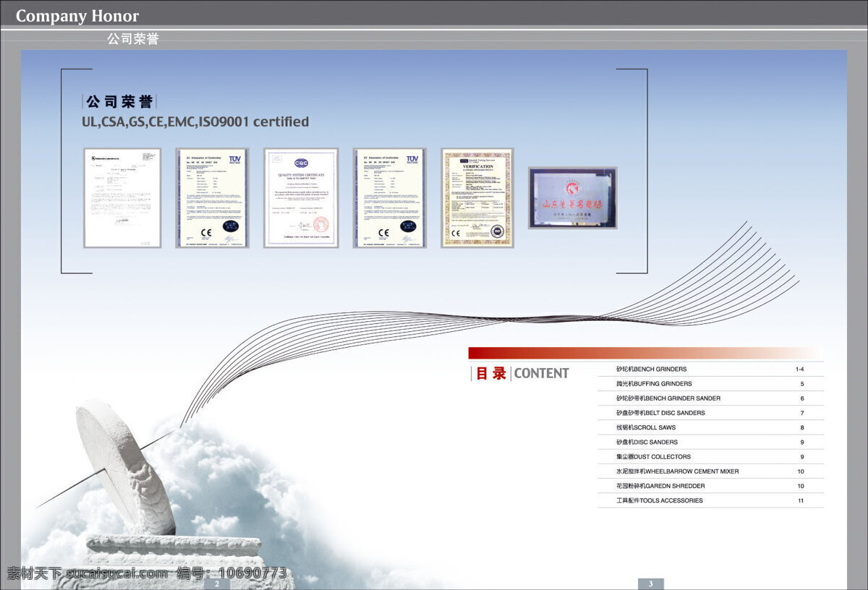Select the CQC Quality System Certificate thumbnail
The width and height of the screenshot is (868, 590).
click(x=301, y=198)
